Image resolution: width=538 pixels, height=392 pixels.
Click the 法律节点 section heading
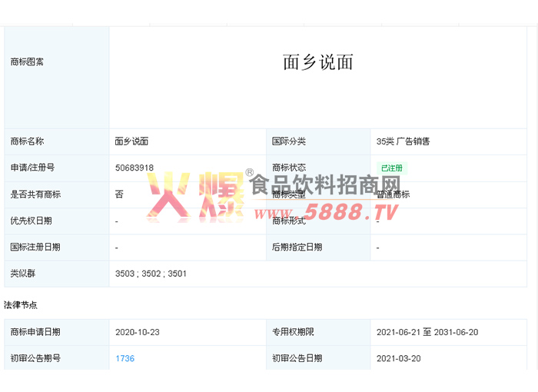click(x=21, y=305)
